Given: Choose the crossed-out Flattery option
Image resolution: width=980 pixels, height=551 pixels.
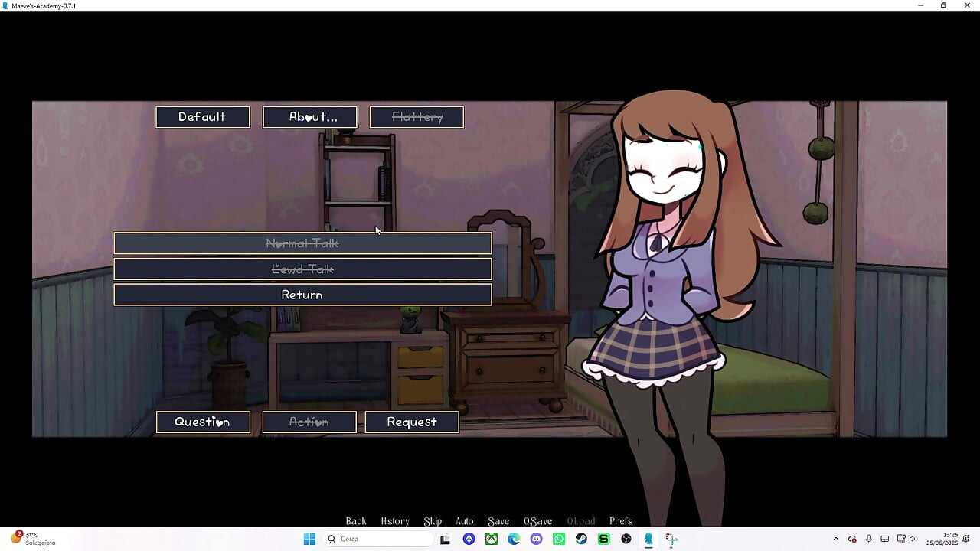Looking at the screenshot, I should click(416, 117).
